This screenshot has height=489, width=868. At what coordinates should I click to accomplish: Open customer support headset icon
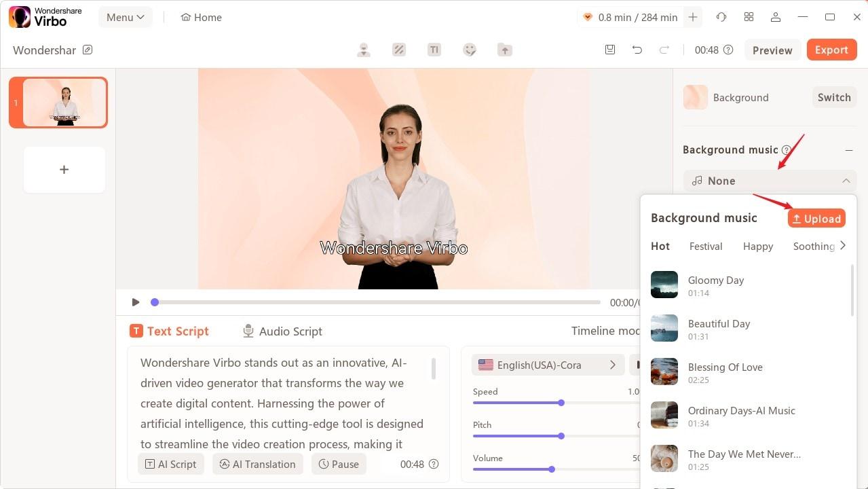pyautogui.click(x=721, y=17)
